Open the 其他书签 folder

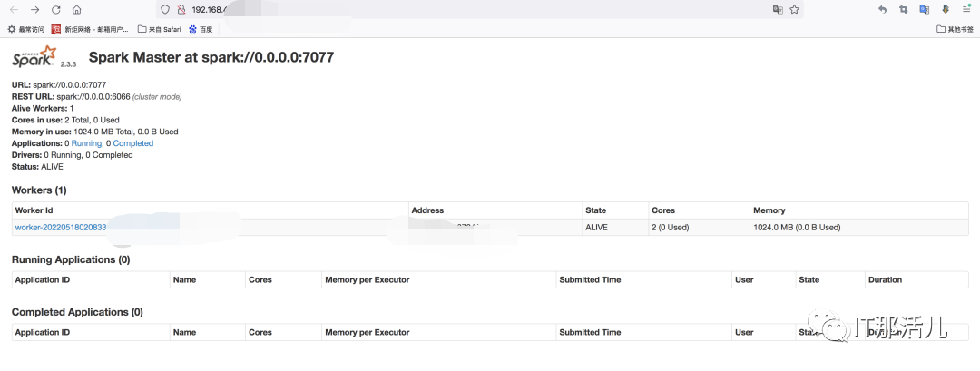955,29
